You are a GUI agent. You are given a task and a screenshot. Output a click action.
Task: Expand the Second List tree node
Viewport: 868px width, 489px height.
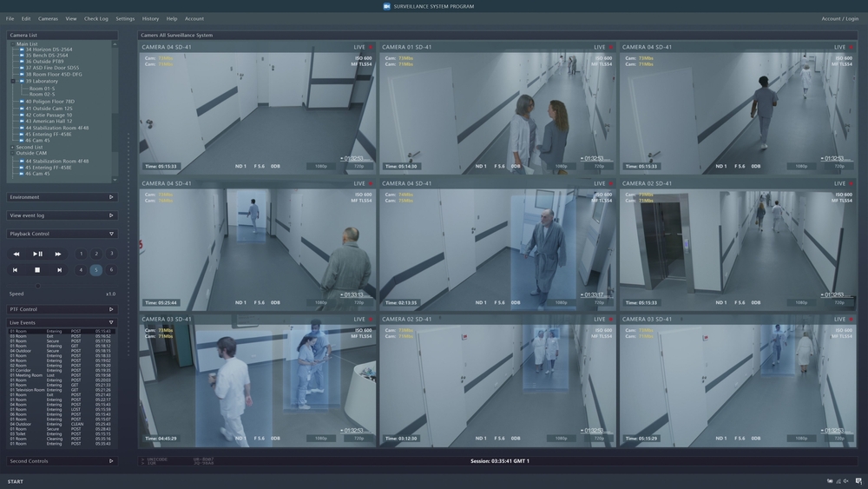pos(12,148)
